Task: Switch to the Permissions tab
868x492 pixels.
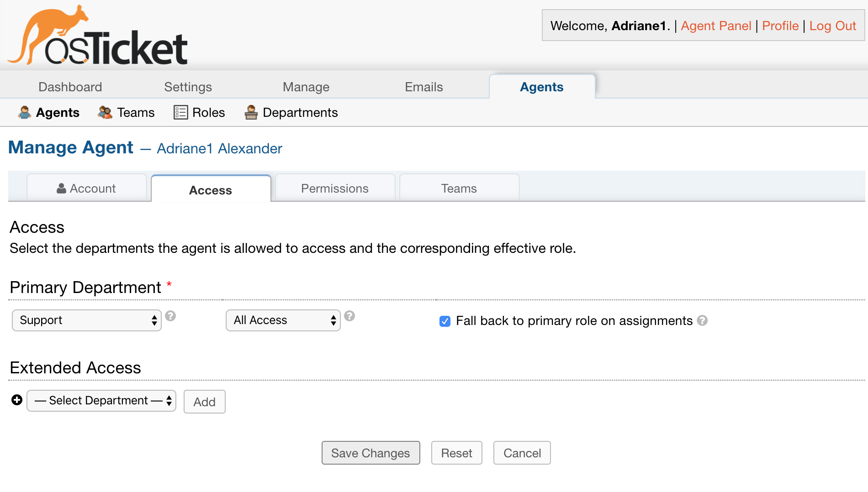Action: [335, 188]
